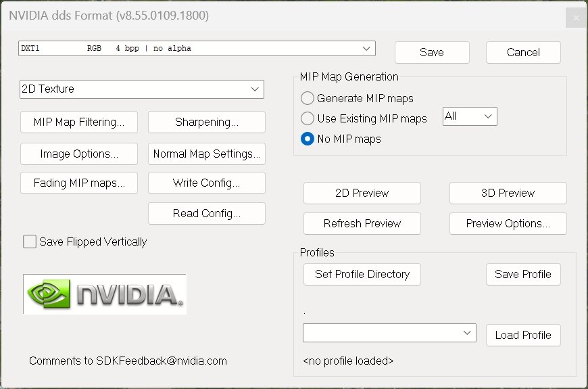Open Sharpening settings
Image resolution: width=588 pixels, height=389 pixels.
pyautogui.click(x=207, y=122)
